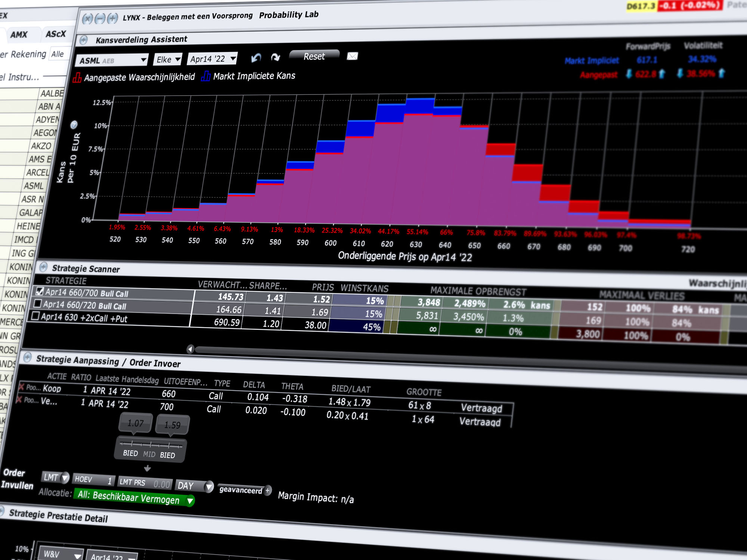
Task: Click the HOEV quantity field
Action: tap(93, 480)
